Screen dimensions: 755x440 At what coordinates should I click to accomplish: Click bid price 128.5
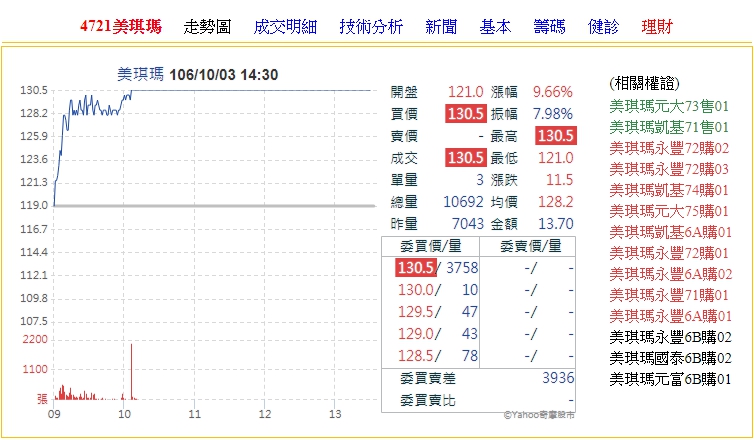pos(416,356)
